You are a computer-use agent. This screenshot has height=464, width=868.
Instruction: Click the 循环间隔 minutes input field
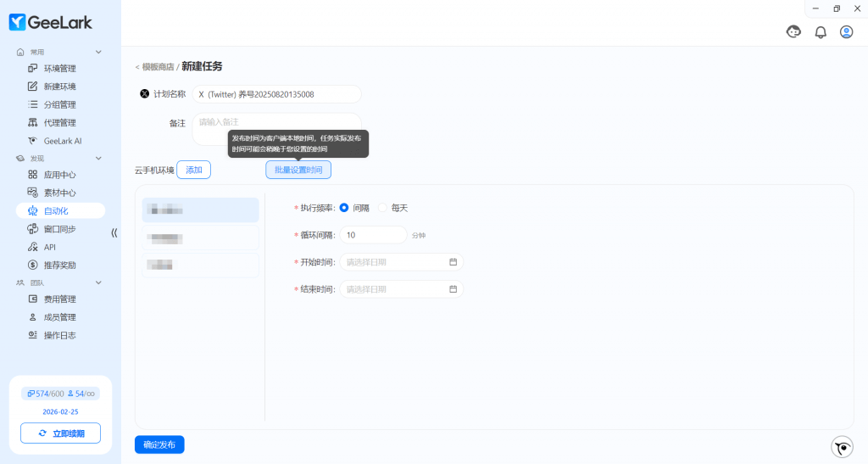(x=373, y=235)
